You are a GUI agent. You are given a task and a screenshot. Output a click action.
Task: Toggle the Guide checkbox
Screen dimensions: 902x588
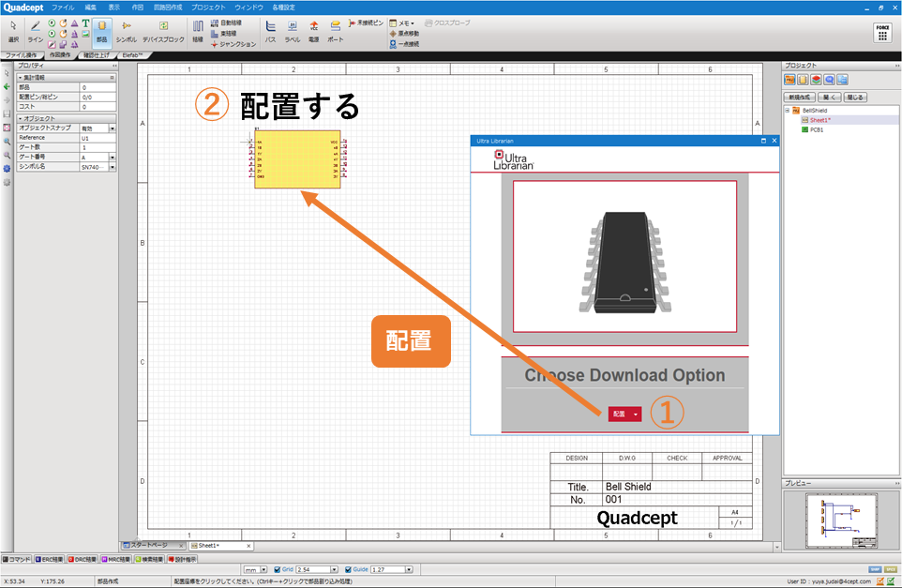coord(348,569)
